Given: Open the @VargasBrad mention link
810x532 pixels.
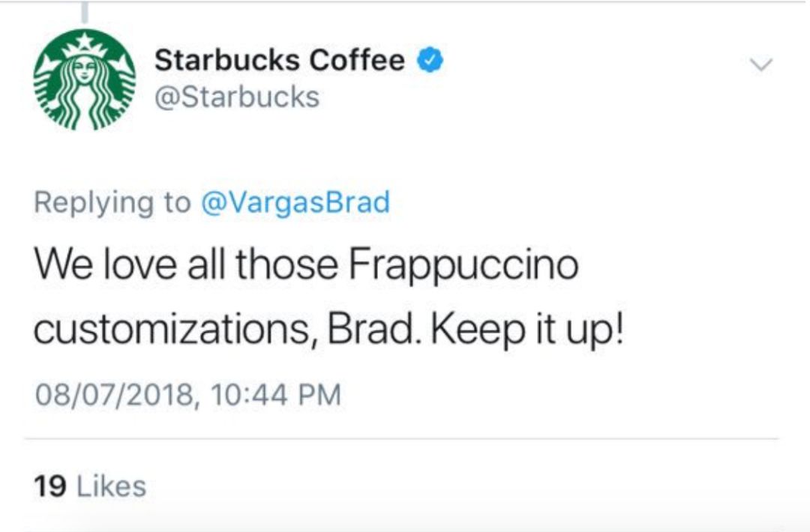Looking at the screenshot, I should pyautogui.click(x=295, y=202).
